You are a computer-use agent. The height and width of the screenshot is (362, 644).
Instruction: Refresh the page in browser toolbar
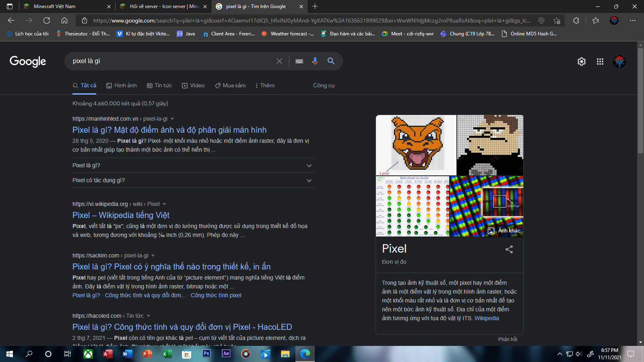click(47, 21)
